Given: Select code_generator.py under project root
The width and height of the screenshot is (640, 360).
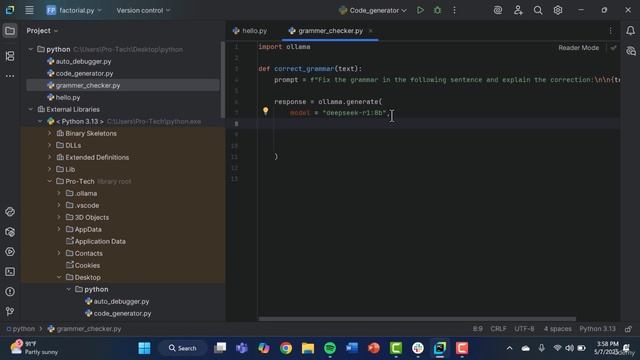Looking at the screenshot, I should [x=84, y=73].
